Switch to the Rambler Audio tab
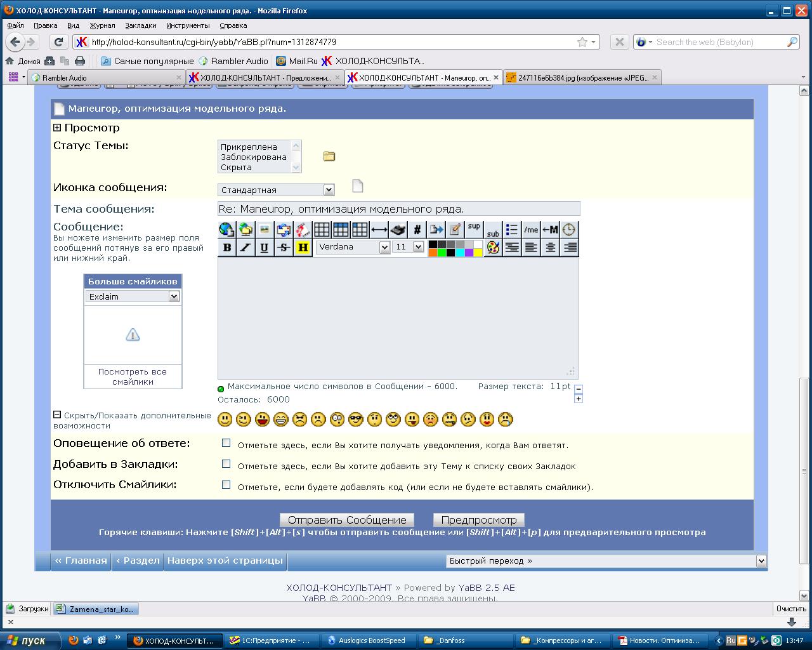This screenshot has width=812, height=650. 106,77
